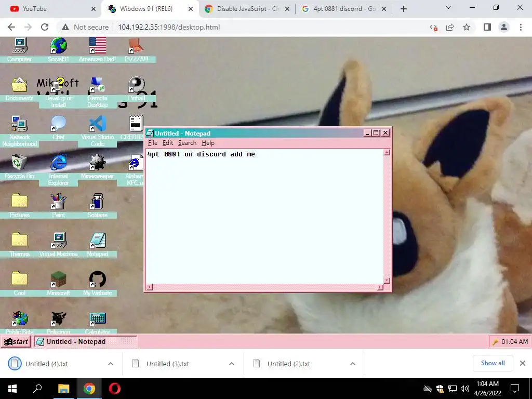Open the Network Neighborhood icon

pyautogui.click(x=20, y=124)
